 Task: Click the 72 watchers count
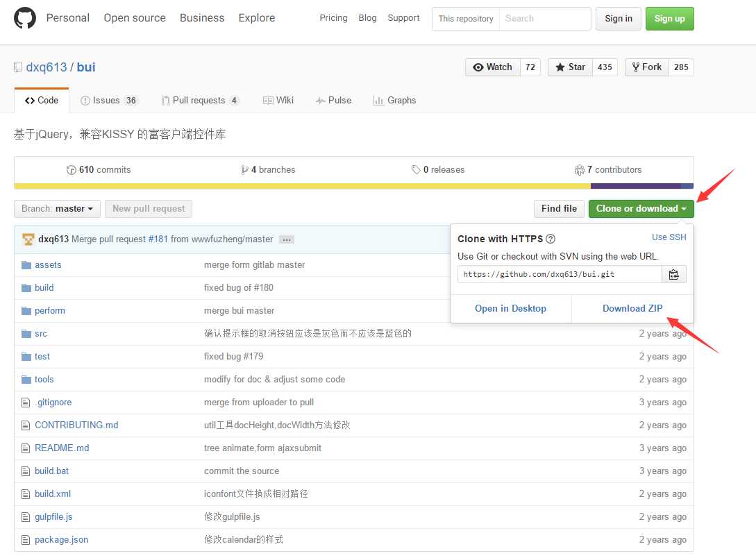click(x=530, y=67)
